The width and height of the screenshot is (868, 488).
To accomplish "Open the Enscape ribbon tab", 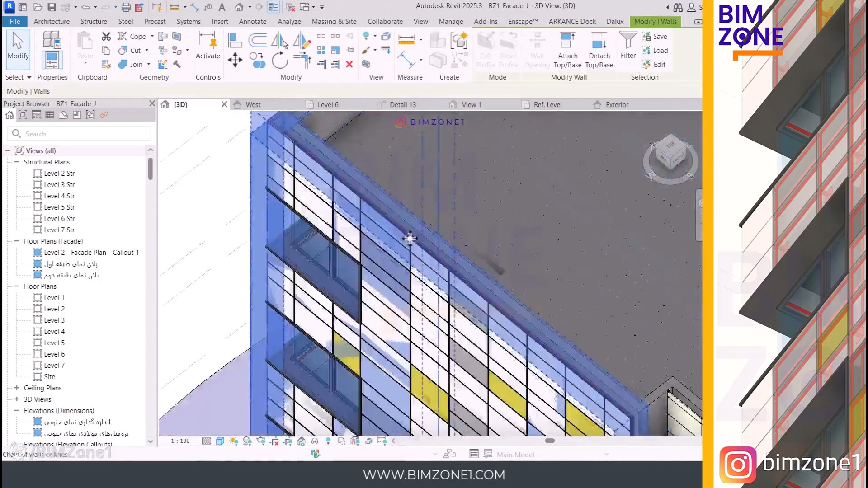I will pos(523,21).
